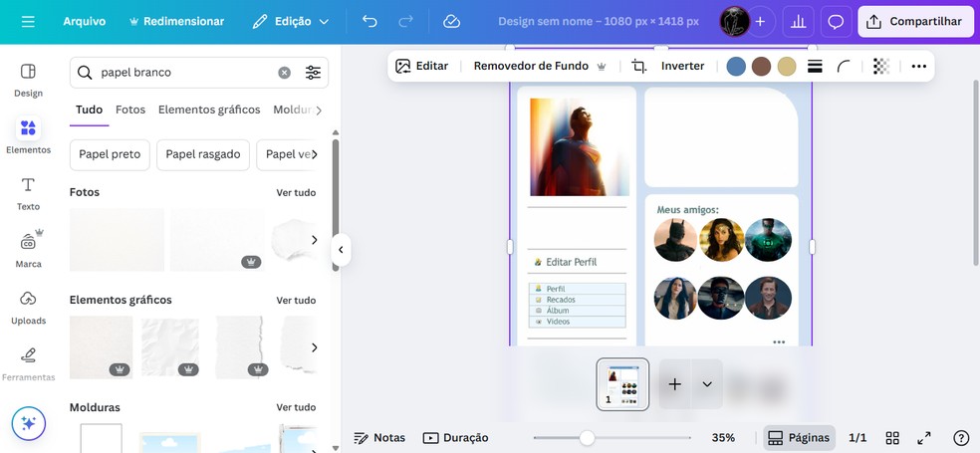Image resolution: width=980 pixels, height=453 pixels.
Task: Open the Design sidebar panel
Action: 28,80
